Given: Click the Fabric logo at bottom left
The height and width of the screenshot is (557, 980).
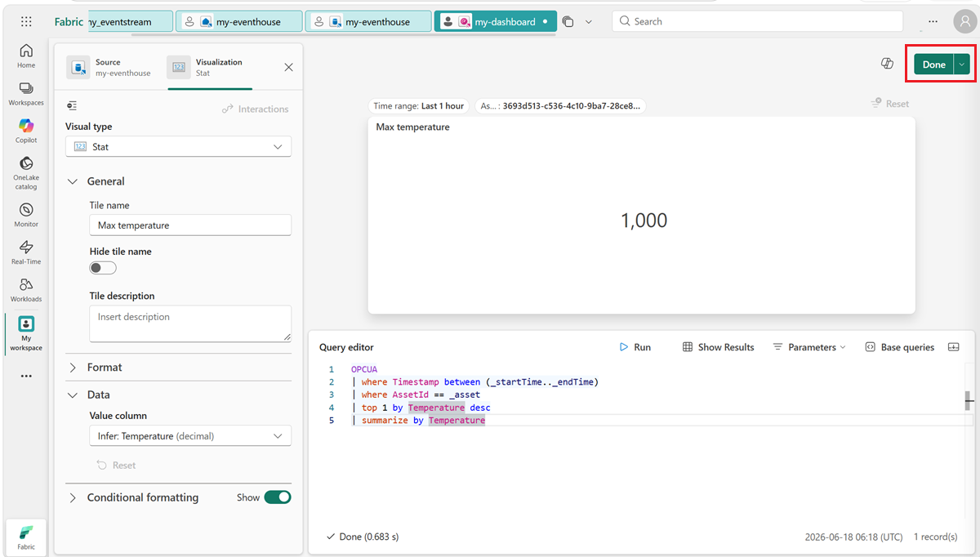Looking at the screenshot, I should click(x=26, y=537).
